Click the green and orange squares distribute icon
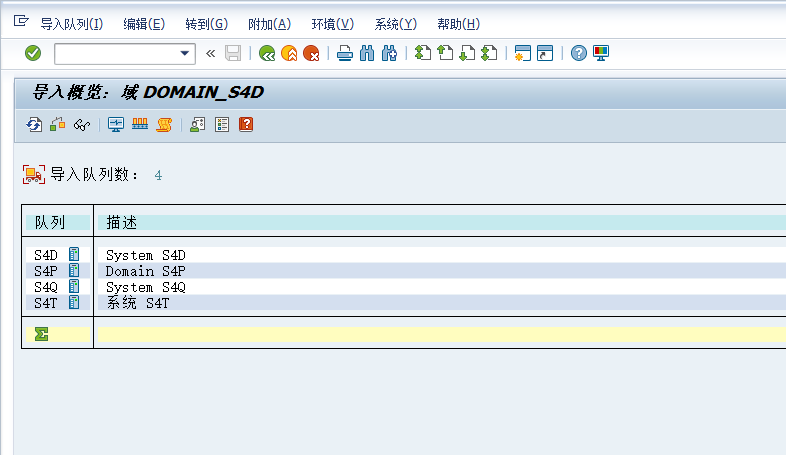 58,124
